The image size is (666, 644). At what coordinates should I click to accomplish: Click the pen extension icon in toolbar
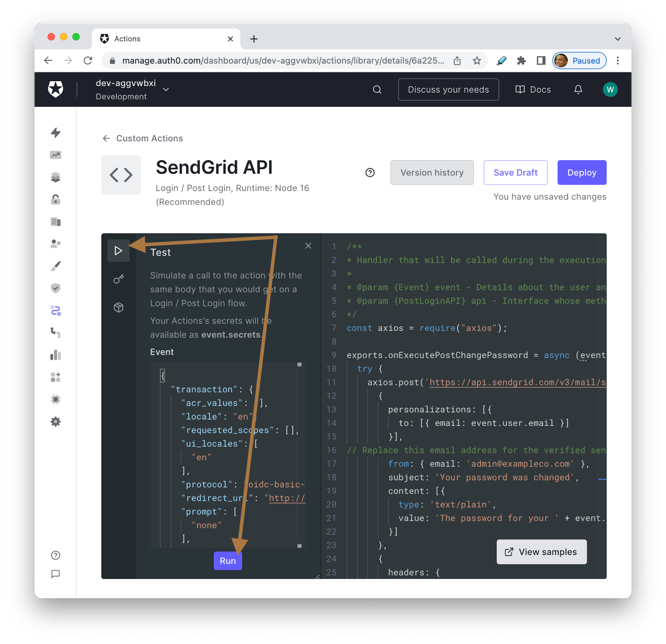pyautogui.click(x=502, y=61)
